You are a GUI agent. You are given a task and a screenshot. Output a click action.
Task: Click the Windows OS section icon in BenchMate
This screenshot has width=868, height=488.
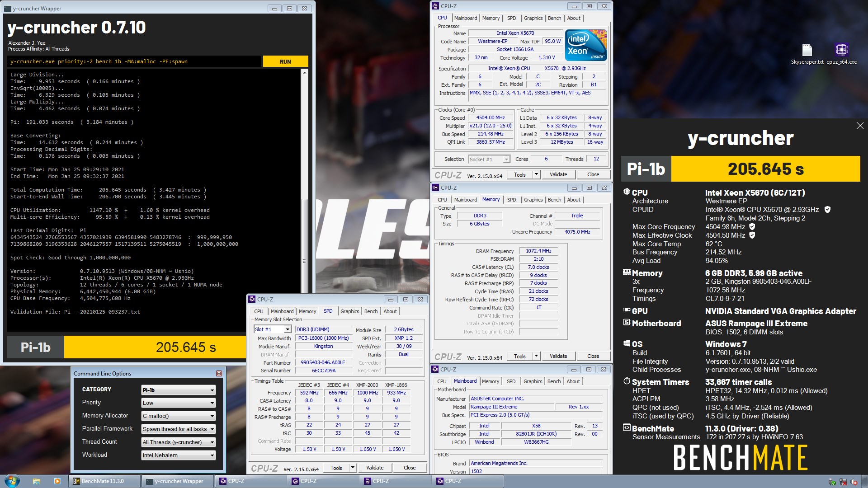[x=627, y=343]
